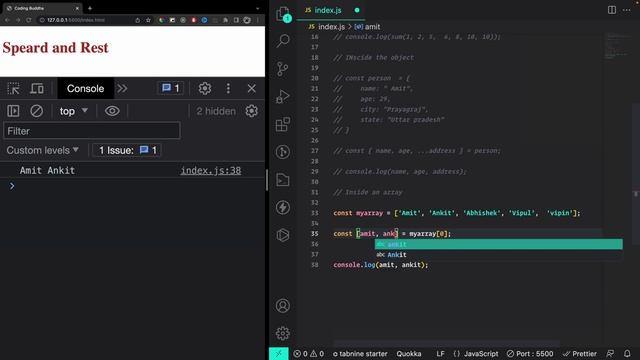Open the browser extensions puzzle icon
This screenshot has width=640, height=360.
[x=225, y=20]
